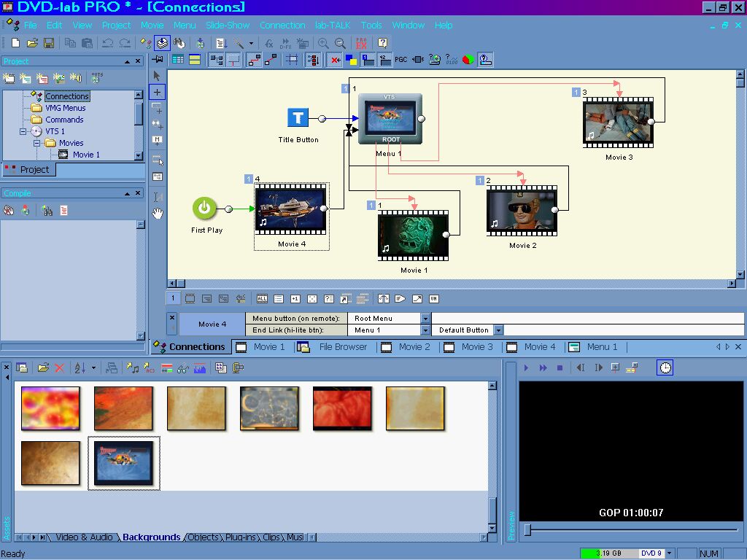Switch to the Movie 1 document tab

[261, 347]
